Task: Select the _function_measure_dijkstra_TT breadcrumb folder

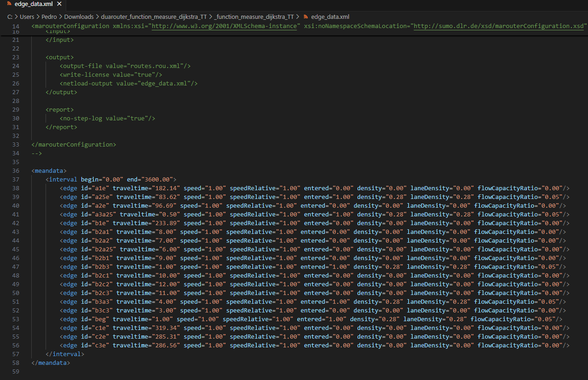Action: pos(254,17)
